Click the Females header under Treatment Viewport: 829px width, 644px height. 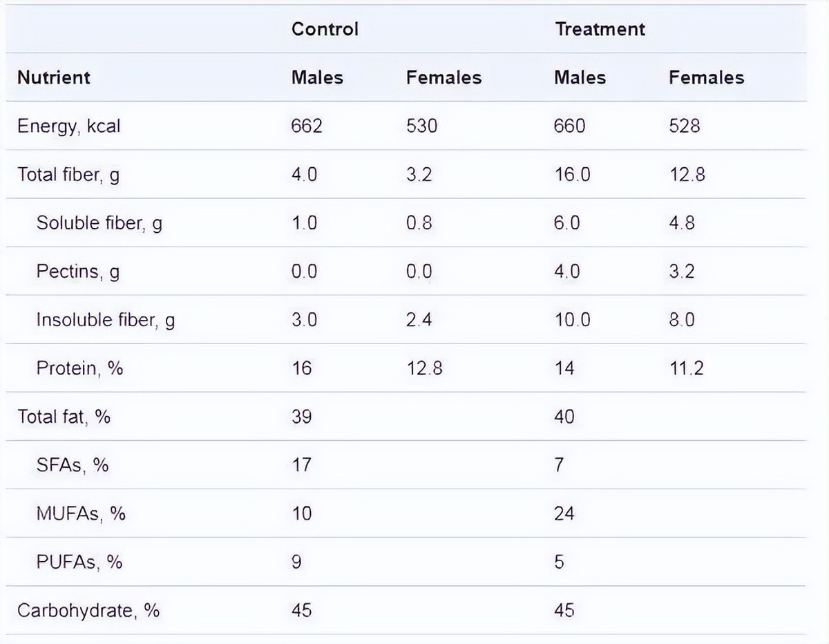[x=706, y=77]
